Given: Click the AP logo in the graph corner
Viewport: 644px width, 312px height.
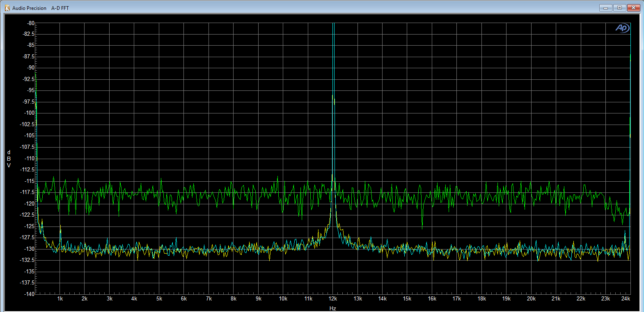Looking at the screenshot, I should [x=622, y=28].
